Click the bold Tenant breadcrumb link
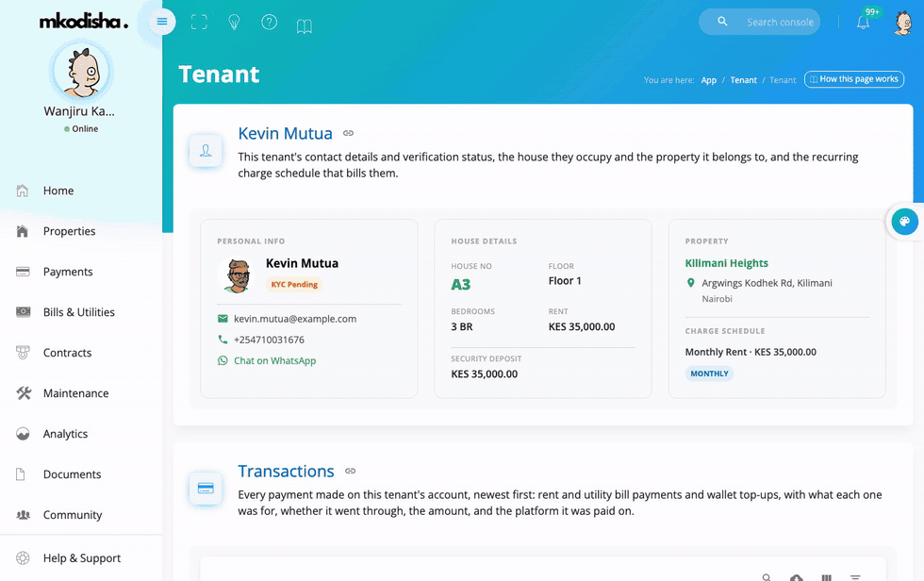This screenshot has width=924, height=581. [744, 80]
